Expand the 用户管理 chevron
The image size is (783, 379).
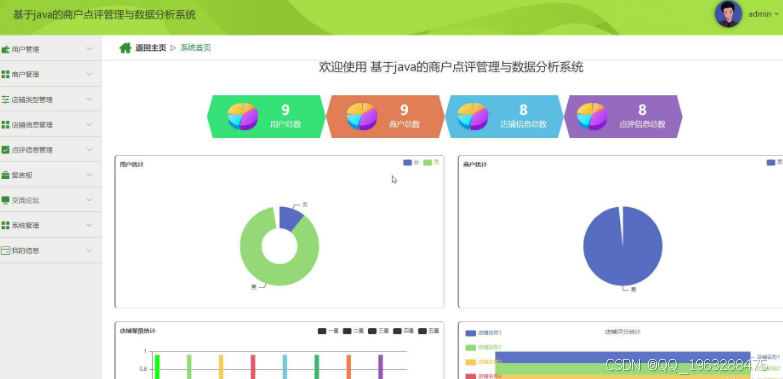click(x=89, y=49)
